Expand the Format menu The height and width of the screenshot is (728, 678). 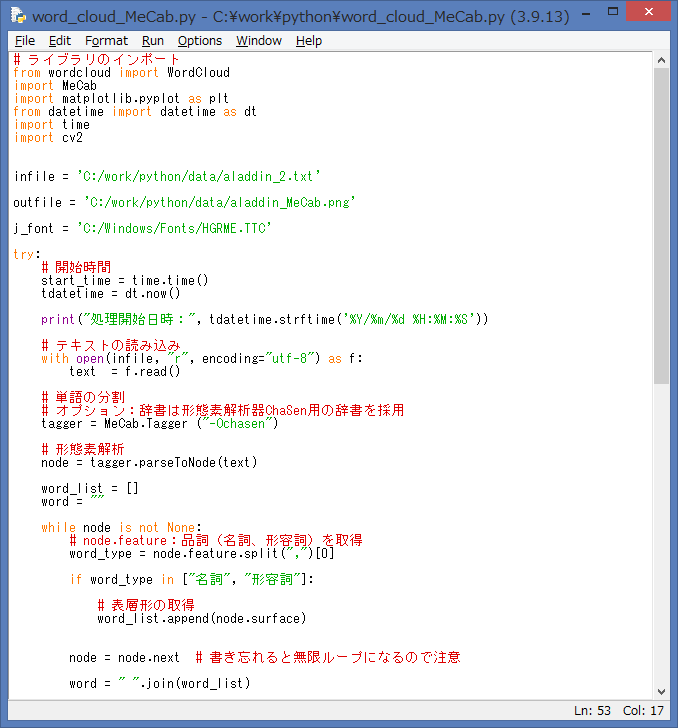pyautogui.click(x=106, y=41)
